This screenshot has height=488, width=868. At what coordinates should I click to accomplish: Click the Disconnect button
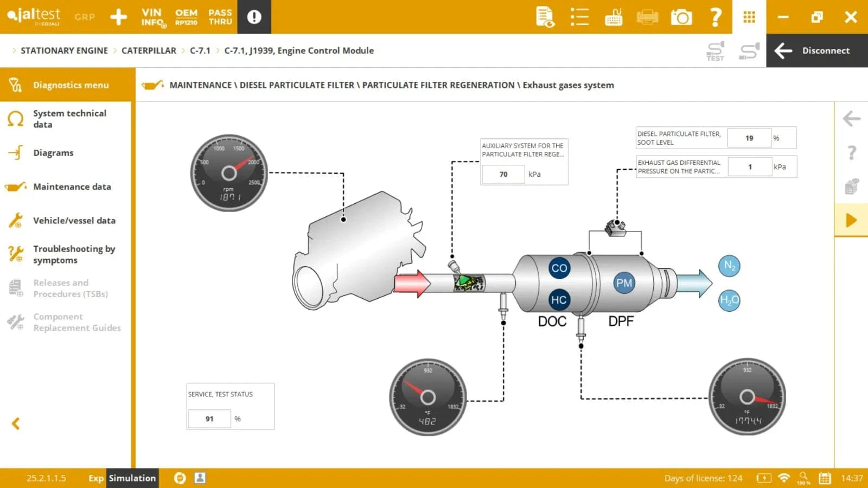(x=816, y=50)
